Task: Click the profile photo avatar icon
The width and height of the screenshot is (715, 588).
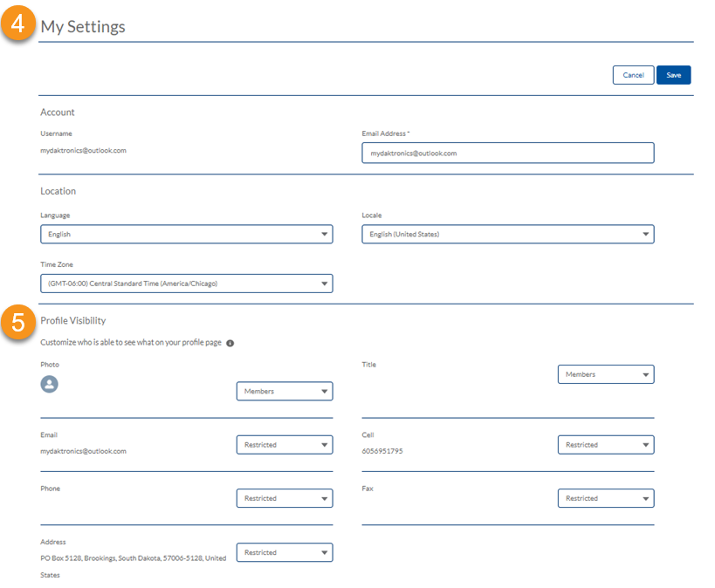Action: (50, 384)
